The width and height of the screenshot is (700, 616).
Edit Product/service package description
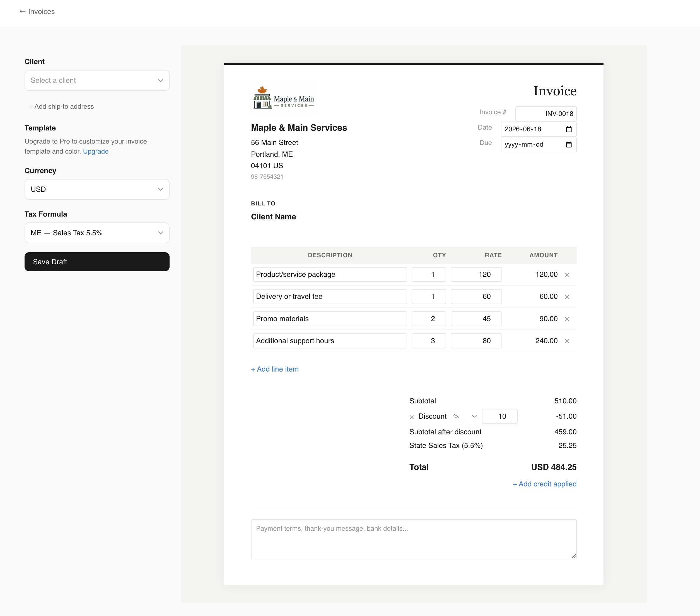[x=330, y=275]
